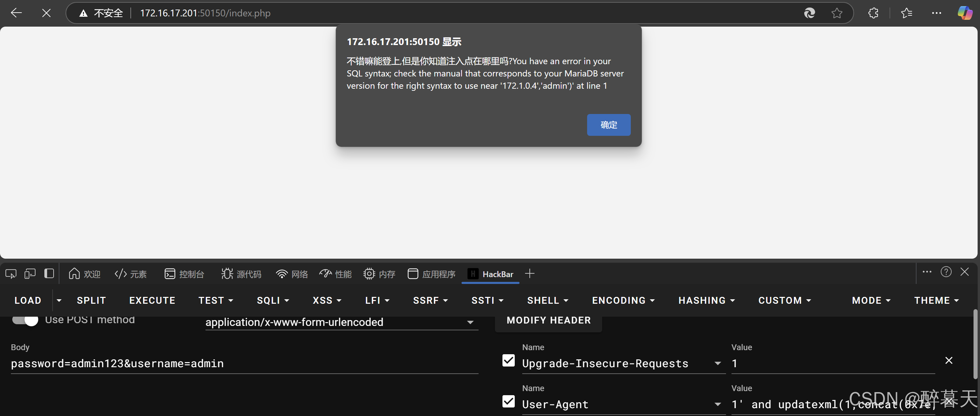The image size is (980, 416).
Task: Open DevTools help question mark icon
Action: (946, 272)
